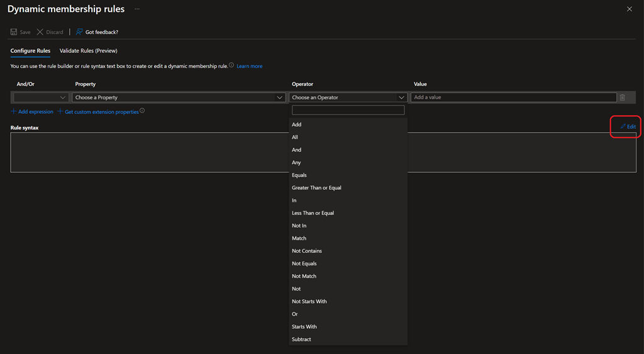Image resolution: width=644 pixels, height=354 pixels.
Task: Close the Dynamic membership rules pane
Action: pos(630,9)
